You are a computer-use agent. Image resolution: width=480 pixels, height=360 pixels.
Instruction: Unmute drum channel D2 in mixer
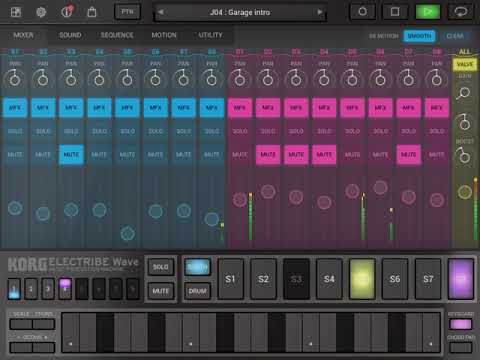click(x=268, y=155)
